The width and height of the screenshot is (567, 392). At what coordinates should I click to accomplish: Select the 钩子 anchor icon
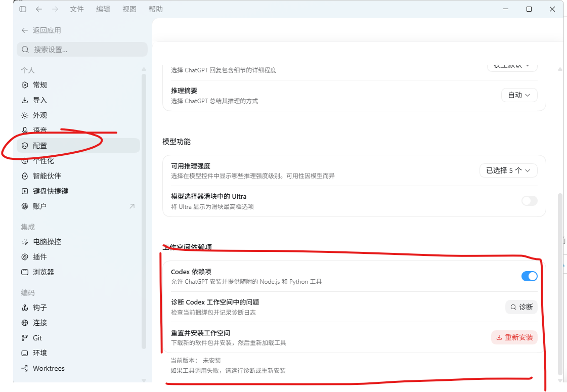tap(25, 308)
